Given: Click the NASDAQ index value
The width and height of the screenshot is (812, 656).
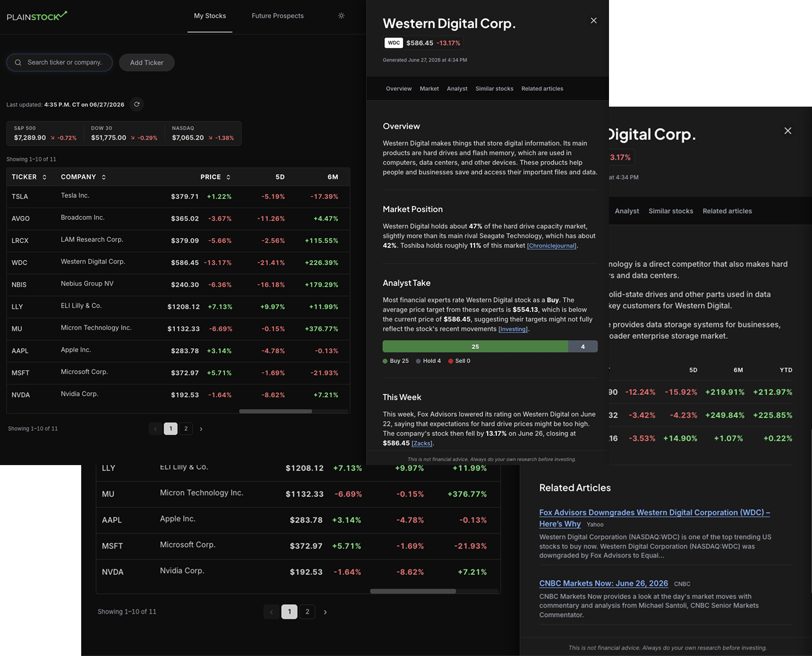Looking at the screenshot, I should click(188, 138).
